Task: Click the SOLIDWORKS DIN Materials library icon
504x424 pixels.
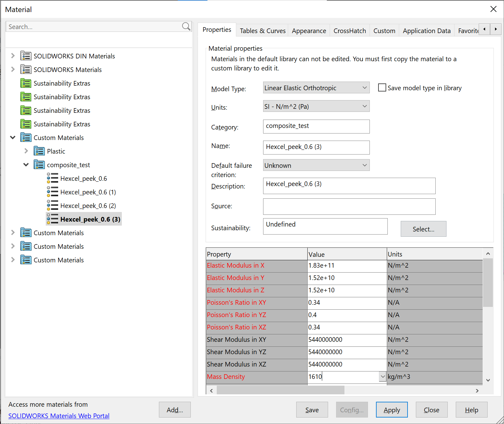Action: coord(26,56)
